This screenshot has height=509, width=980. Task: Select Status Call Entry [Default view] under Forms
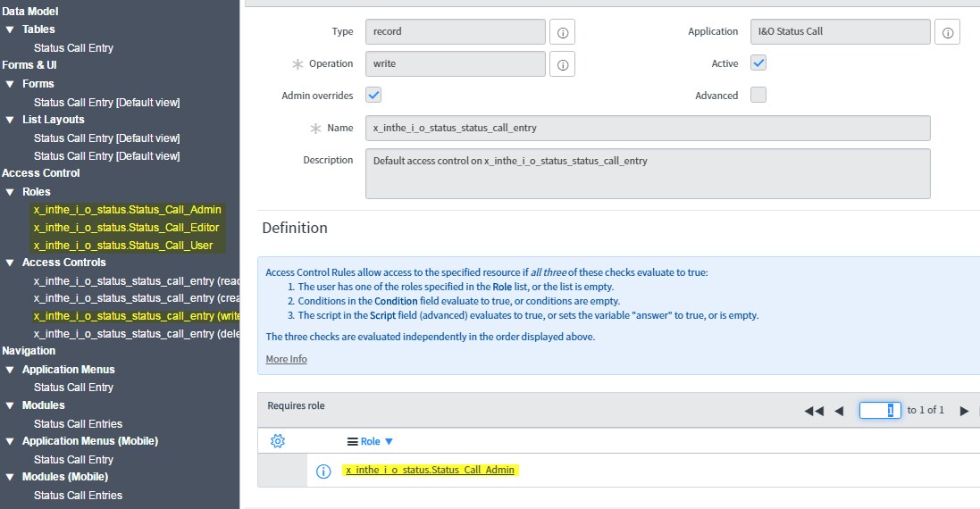[107, 103]
